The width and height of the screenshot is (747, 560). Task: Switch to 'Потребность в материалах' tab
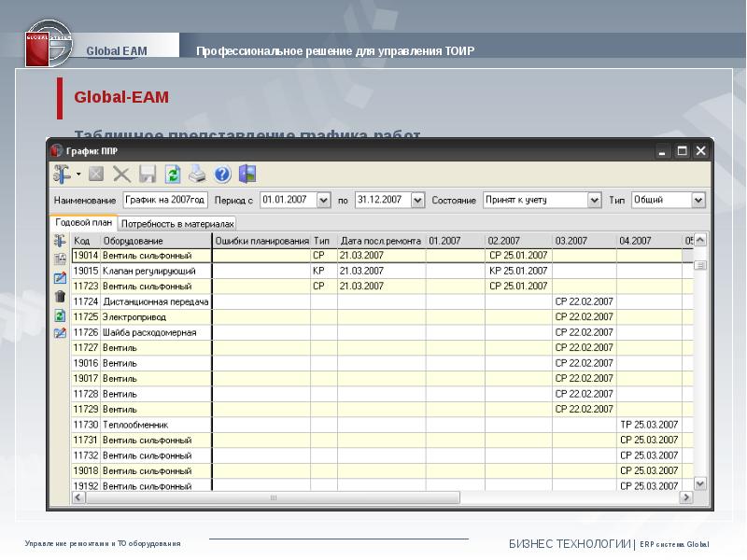click(176, 224)
